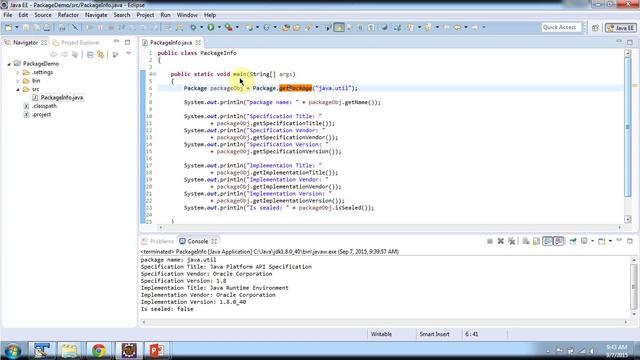Open the Open Console dropdown arrow
640x360 pixels.
tap(610, 241)
